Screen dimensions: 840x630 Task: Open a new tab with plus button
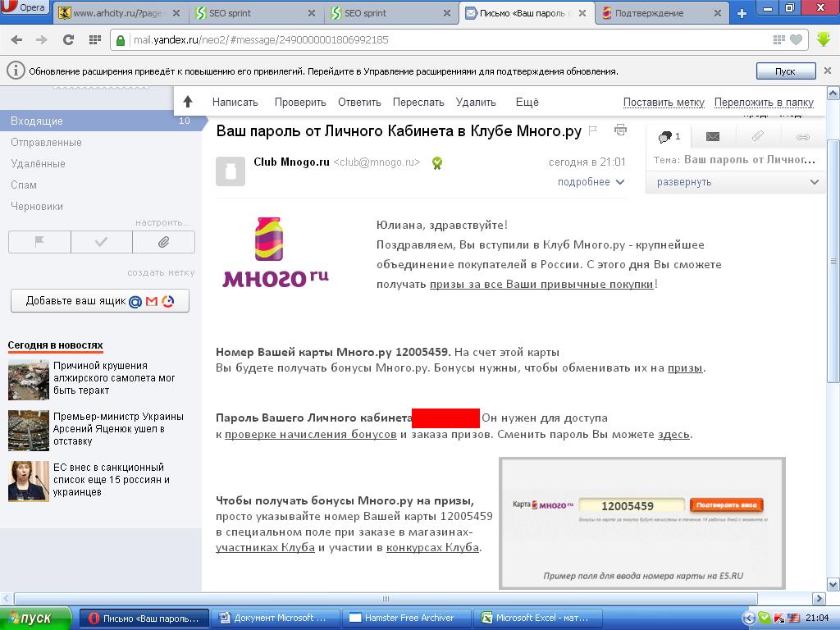coord(742,13)
